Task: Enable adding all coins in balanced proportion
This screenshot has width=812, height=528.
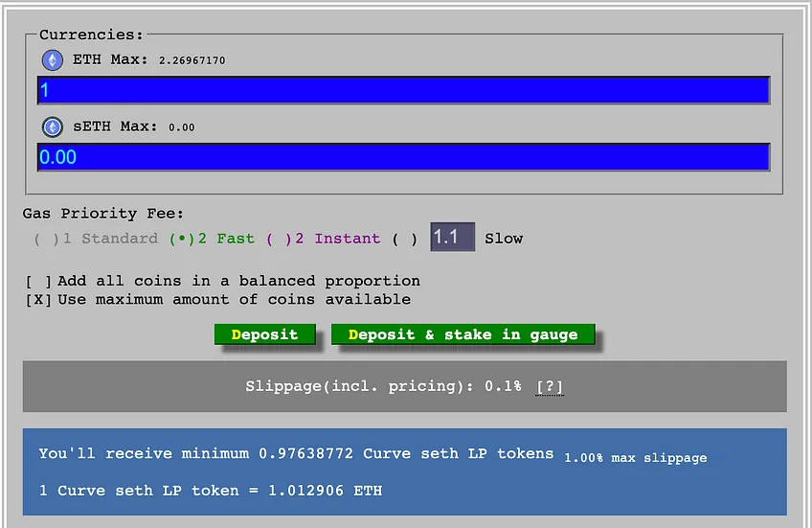Action: click(39, 282)
